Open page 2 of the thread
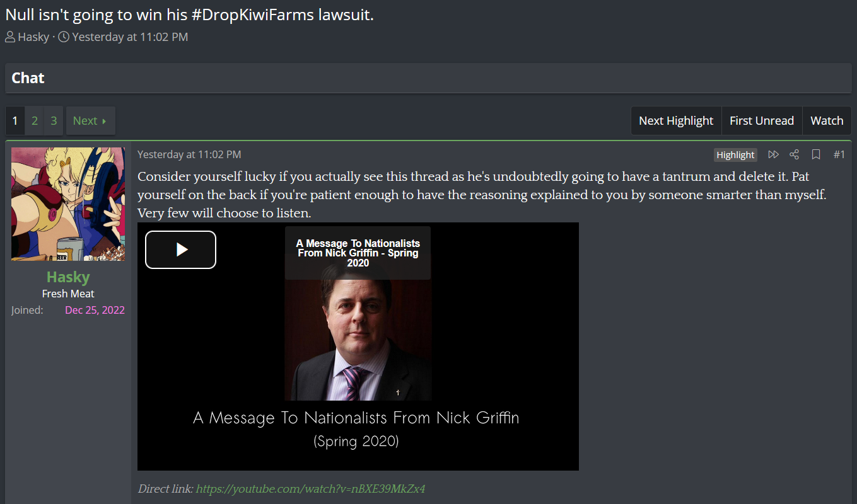Image resolution: width=857 pixels, height=504 pixels. pos(35,120)
